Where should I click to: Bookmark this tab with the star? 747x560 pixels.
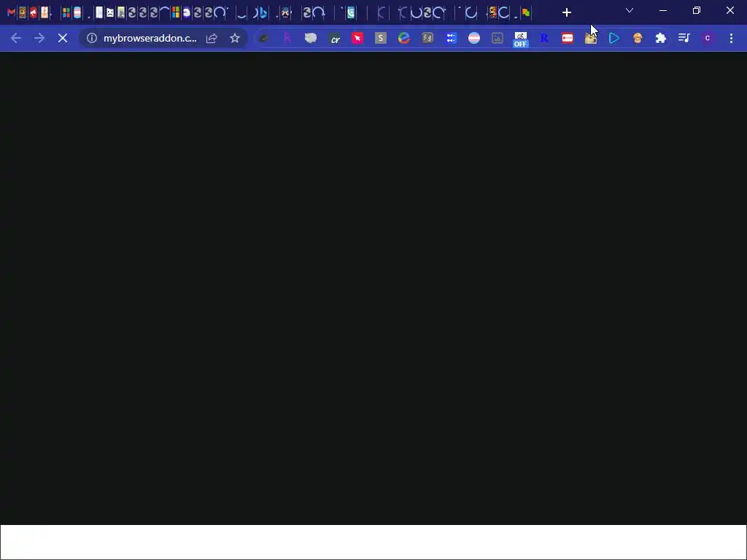tap(235, 38)
